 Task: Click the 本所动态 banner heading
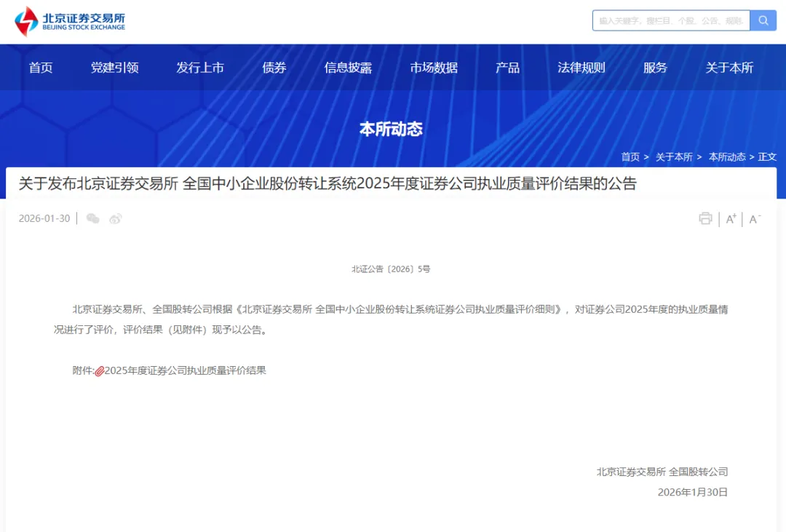tap(391, 130)
